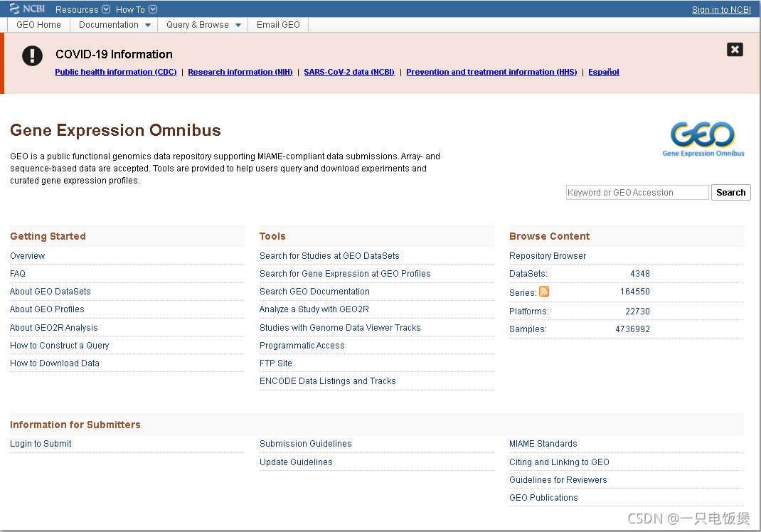Screen dimensions: 761x532
Task: Click Sign in to NCBI link
Action: point(721,10)
